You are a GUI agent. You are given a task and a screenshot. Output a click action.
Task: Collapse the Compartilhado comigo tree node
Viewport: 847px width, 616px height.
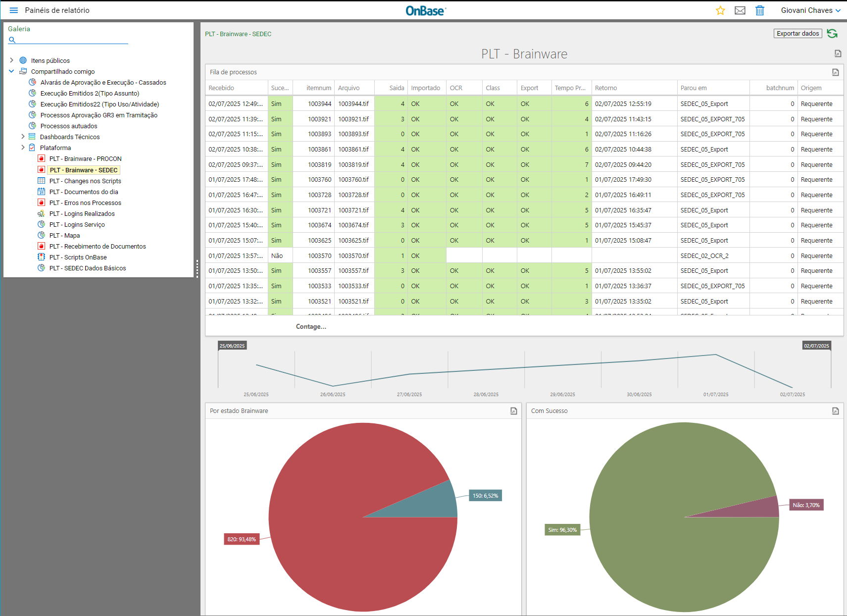(11, 71)
